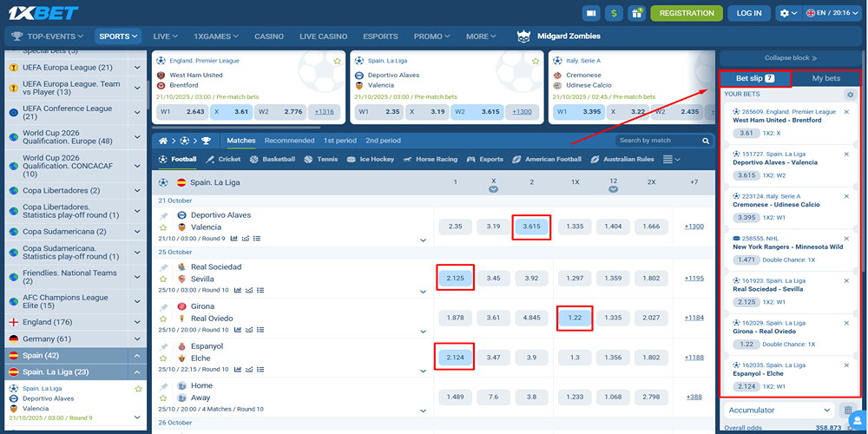The width and height of the screenshot is (868, 434).
Task: Clear bet slip with trash icon
Action: coord(846,411)
